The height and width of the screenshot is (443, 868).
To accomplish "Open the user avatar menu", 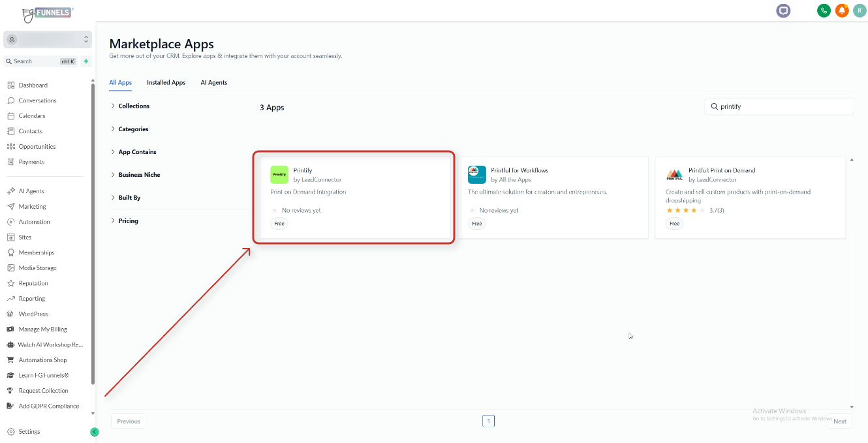I will [860, 10].
